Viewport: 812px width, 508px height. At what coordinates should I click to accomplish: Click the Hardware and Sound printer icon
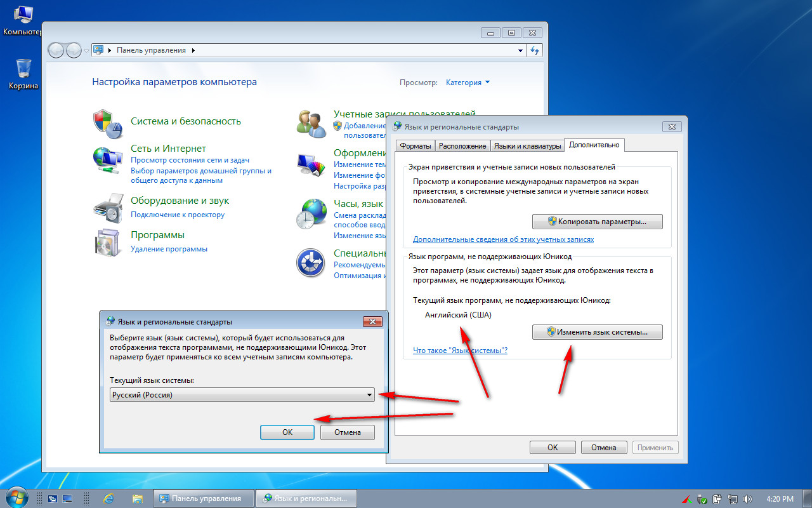107,206
